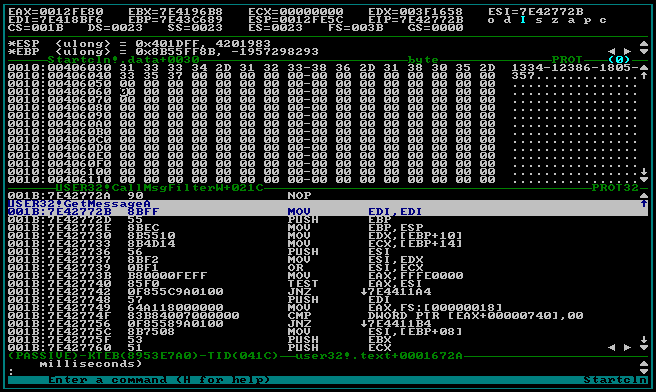The height and width of the screenshot is (392, 656).
Task: Click the MOV EDX,[EBP+10] instruction
Action: pos(236,236)
